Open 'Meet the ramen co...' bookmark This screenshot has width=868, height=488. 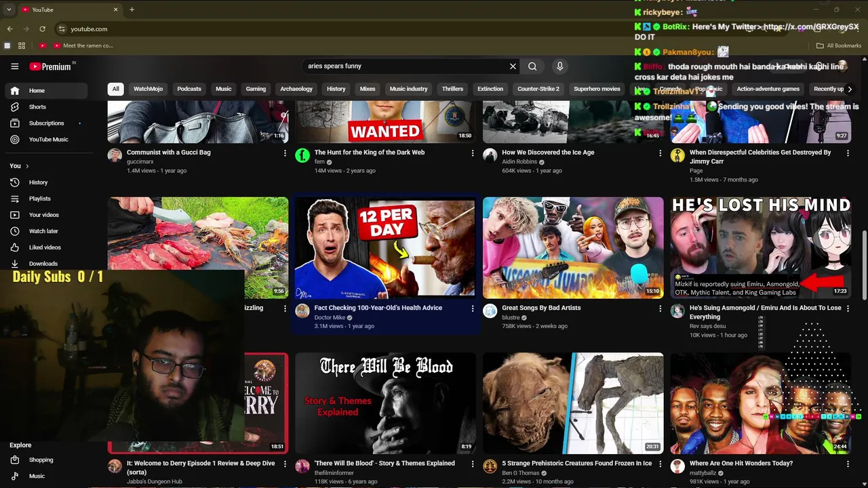click(x=83, y=45)
